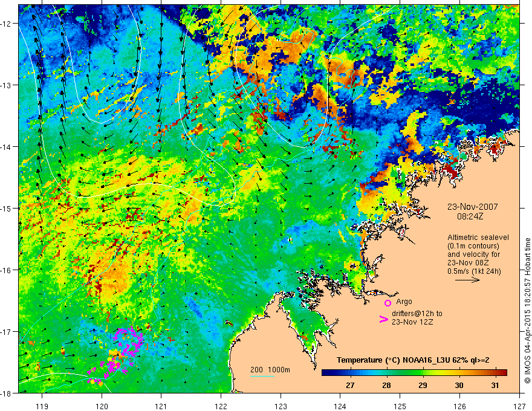Click the latitude axis label -12

point(7,24)
